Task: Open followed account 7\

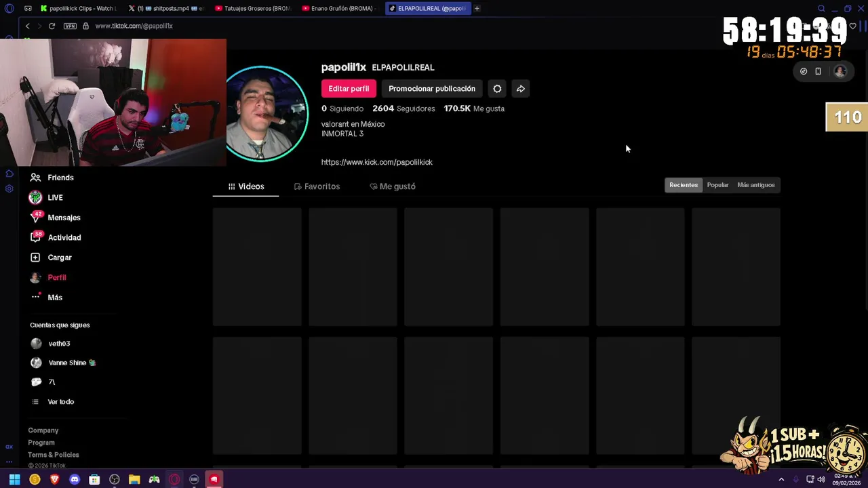Action: pyautogui.click(x=43, y=382)
